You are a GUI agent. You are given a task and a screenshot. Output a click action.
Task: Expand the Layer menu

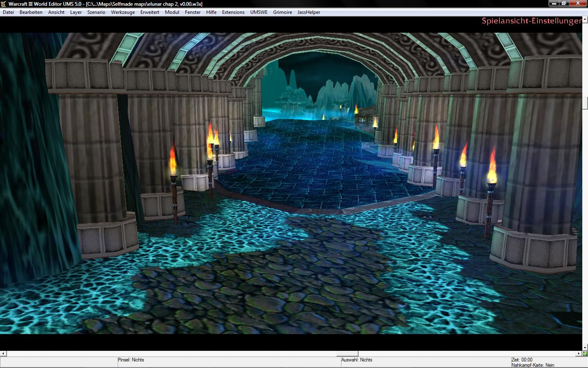[76, 12]
